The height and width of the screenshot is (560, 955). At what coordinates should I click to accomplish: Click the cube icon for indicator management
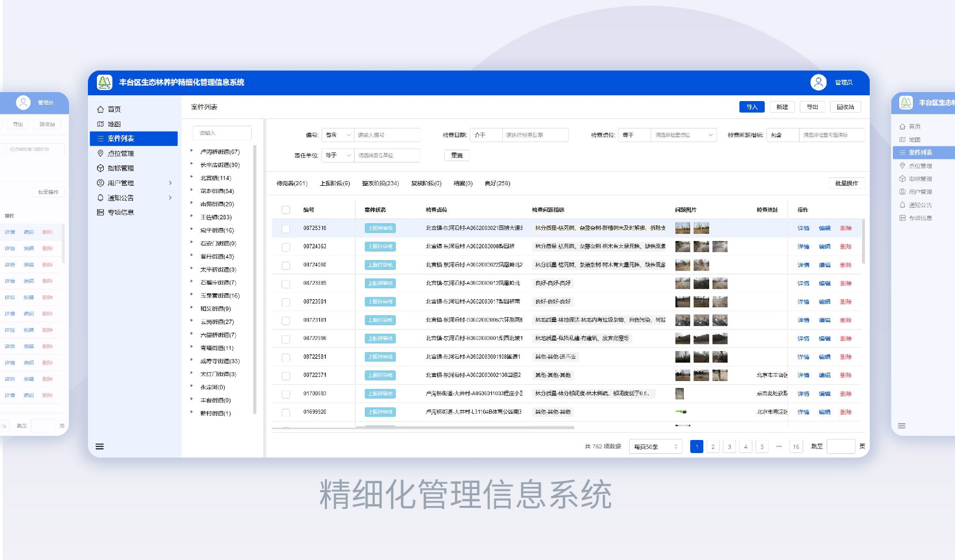[101, 168]
